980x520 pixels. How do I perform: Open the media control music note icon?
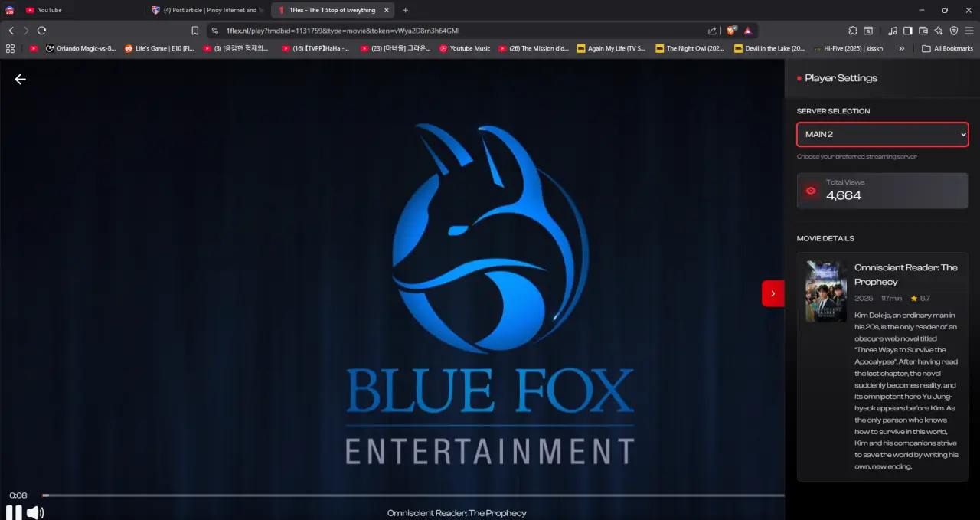tap(893, 31)
